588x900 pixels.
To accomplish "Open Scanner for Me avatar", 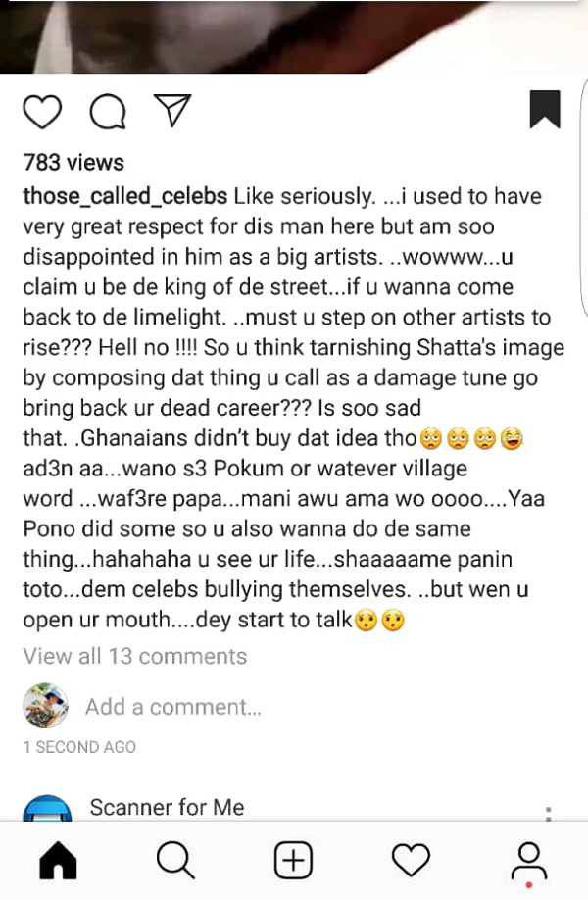I will click(46, 809).
